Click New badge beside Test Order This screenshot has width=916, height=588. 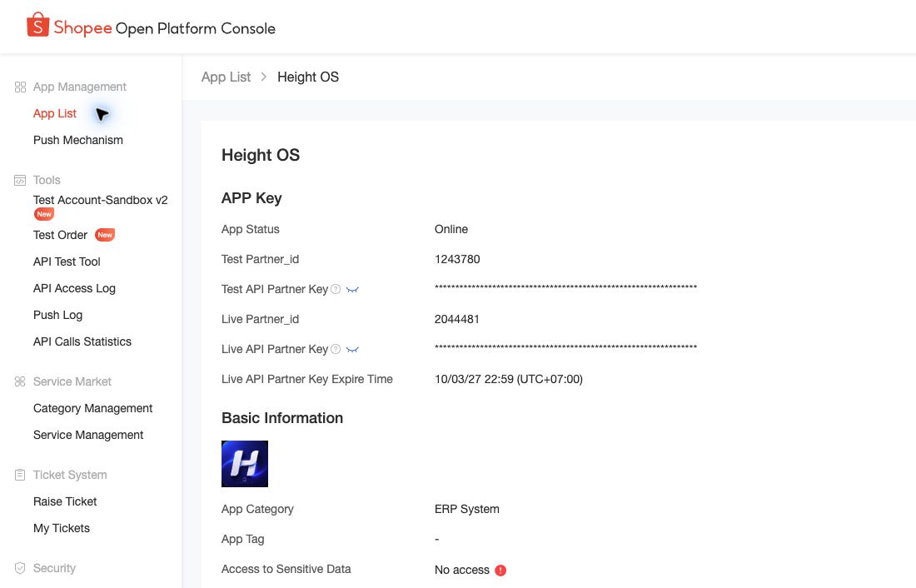[x=105, y=235]
